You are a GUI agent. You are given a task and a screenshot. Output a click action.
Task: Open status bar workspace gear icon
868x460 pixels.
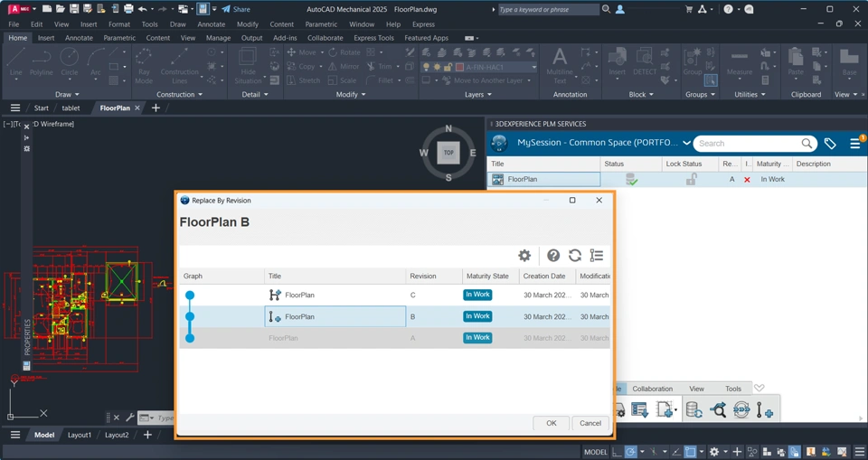point(714,452)
